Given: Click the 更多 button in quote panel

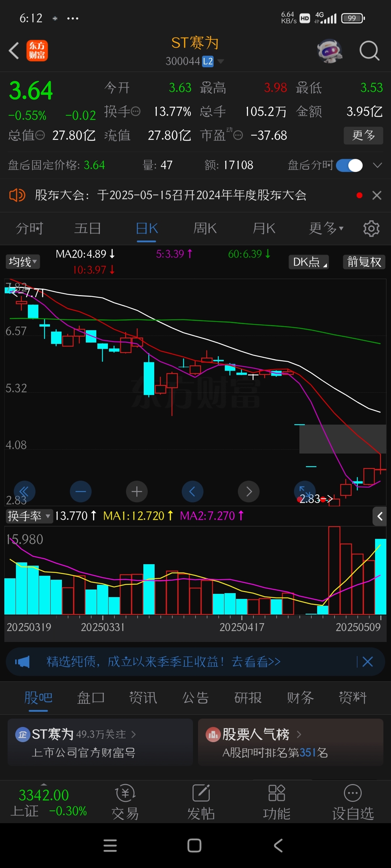Looking at the screenshot, I should click(x=363, y=135).
